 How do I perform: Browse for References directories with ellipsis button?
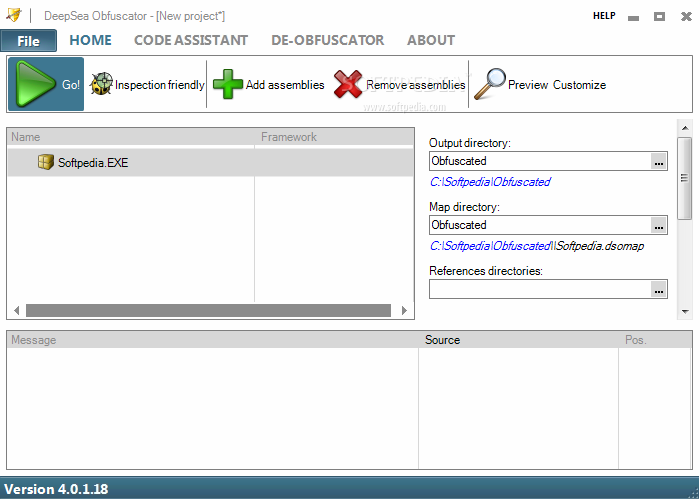pyautogui.click(x=659, y=289)
